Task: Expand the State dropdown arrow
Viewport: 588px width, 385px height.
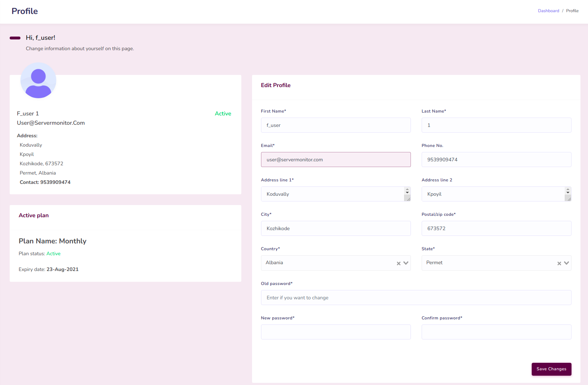Action: [566, 263]
